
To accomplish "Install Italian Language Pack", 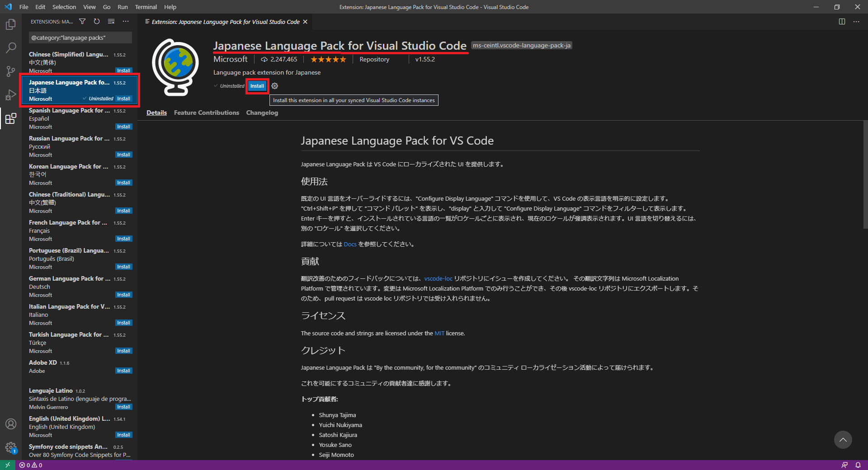I will pos(123,323).
